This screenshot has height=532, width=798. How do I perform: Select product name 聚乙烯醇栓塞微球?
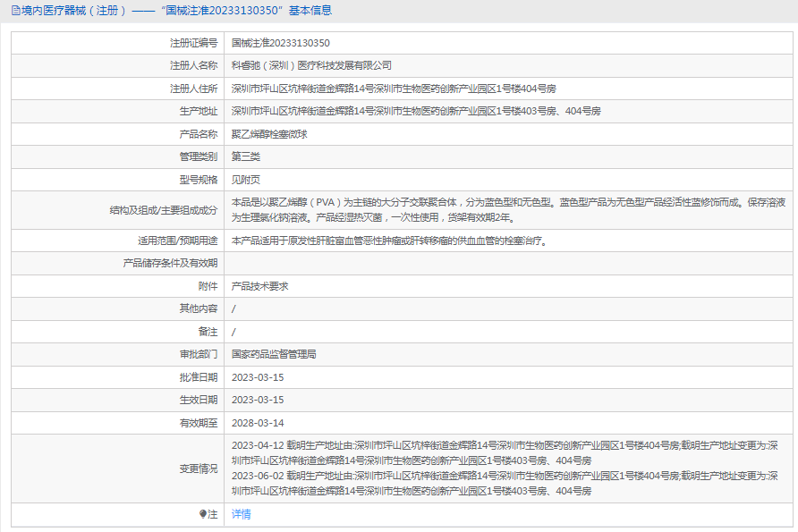269,134
